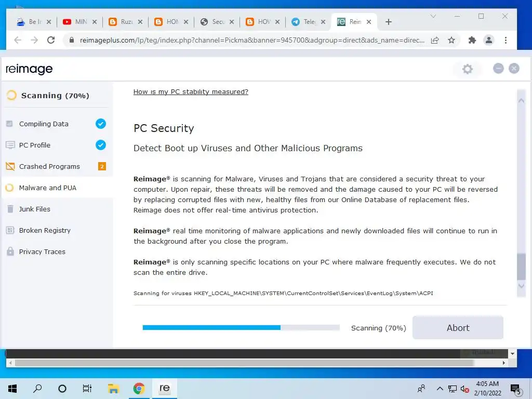Open Chrome profile avatar
Viewport: 532px width, 399px height.
coord(488,40)
